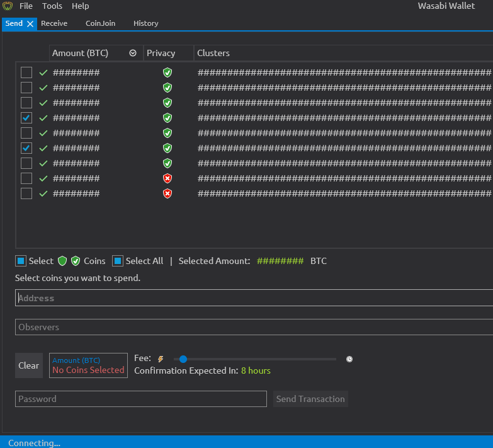Click the Send Transaction button
The image size is (493, 448).
click(310, 399)
